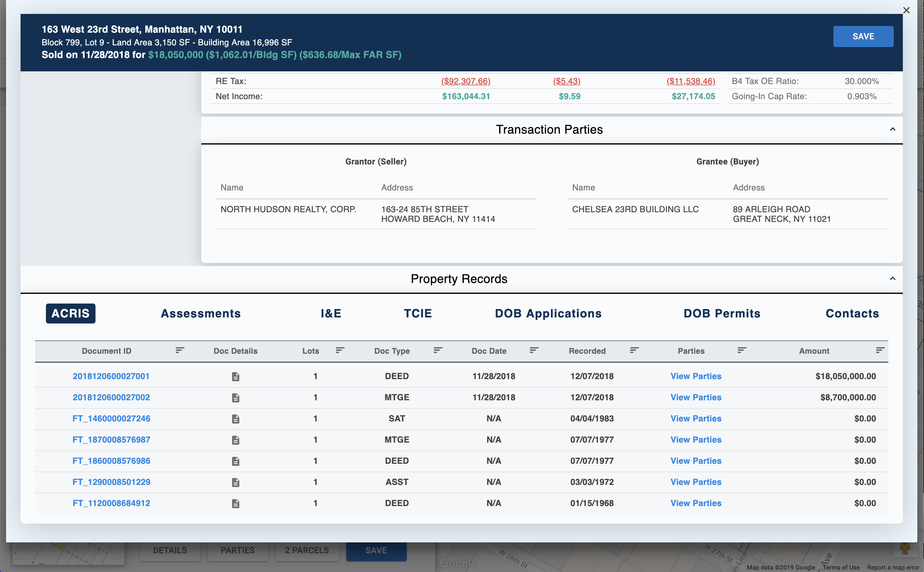Switch to the TCIE tab

point(418,313)
